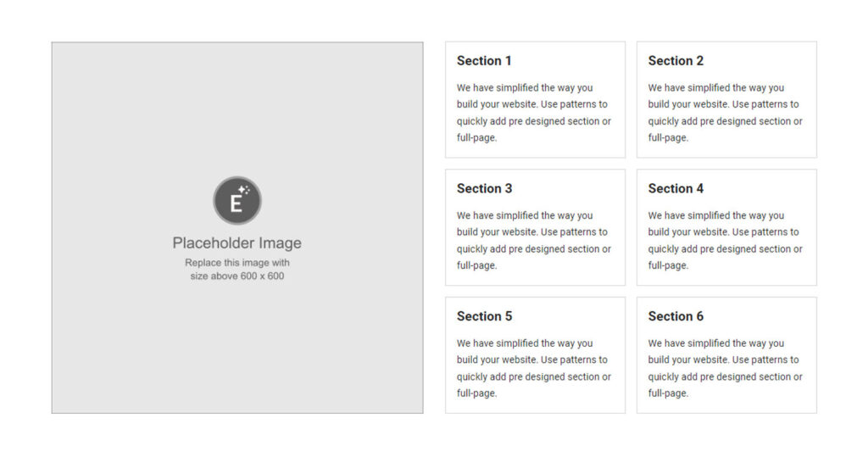Click the circular E logo icon
Viewport: 868px width, 457px height.
click(x=237, y=201)
